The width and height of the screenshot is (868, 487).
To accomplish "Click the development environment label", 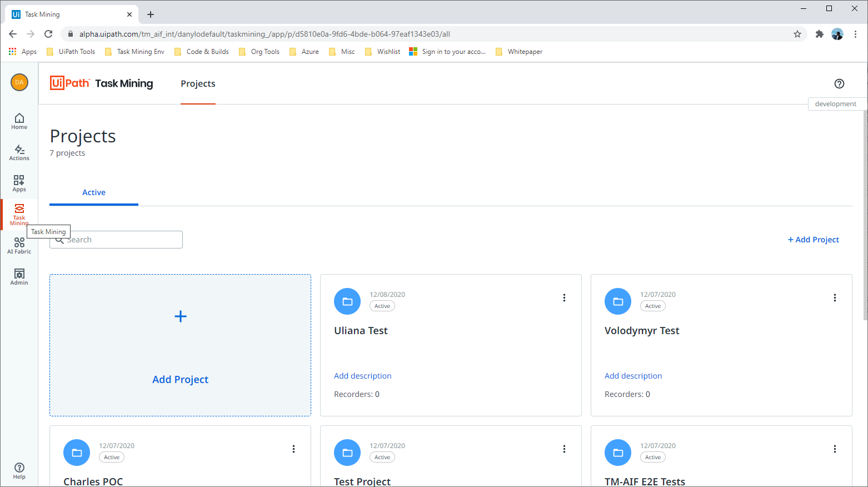I will click(835, 104).
